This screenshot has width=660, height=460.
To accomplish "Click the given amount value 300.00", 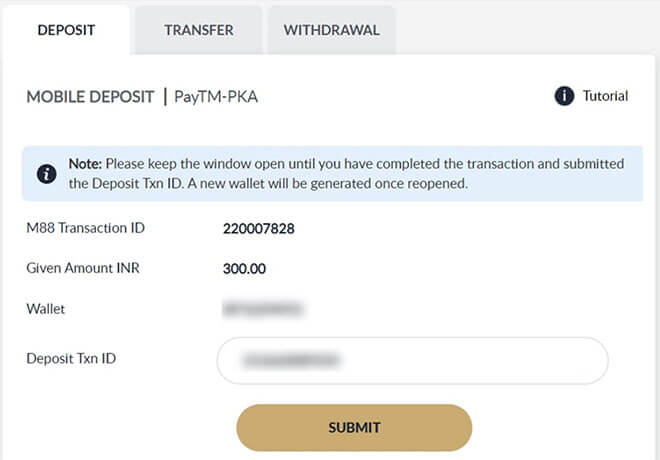I will [244, 268].
